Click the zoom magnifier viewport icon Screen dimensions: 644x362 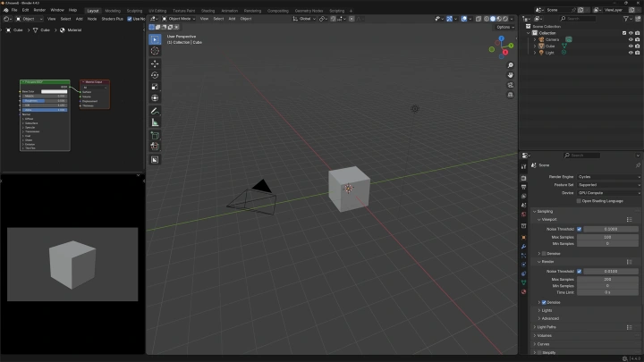510,65
